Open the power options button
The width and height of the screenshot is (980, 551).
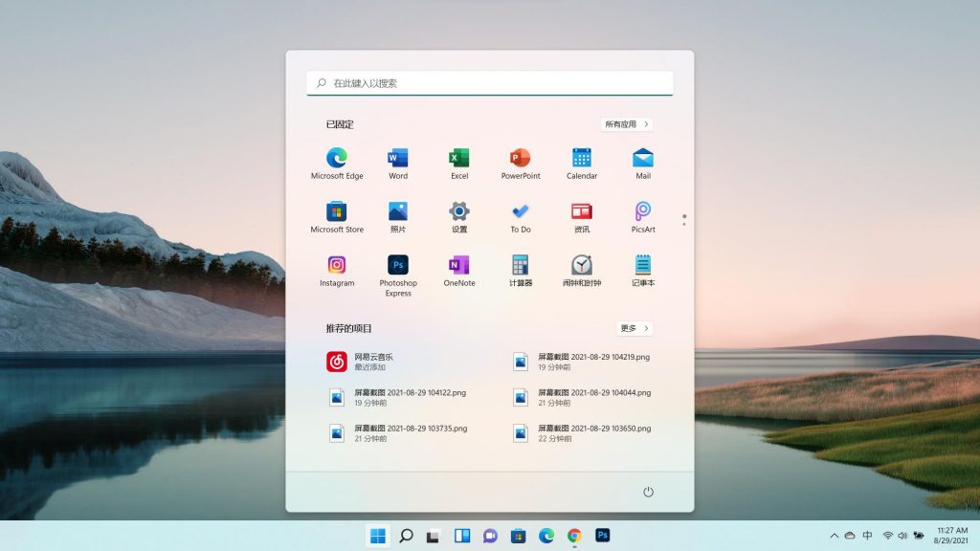click(x=648, y=492)
